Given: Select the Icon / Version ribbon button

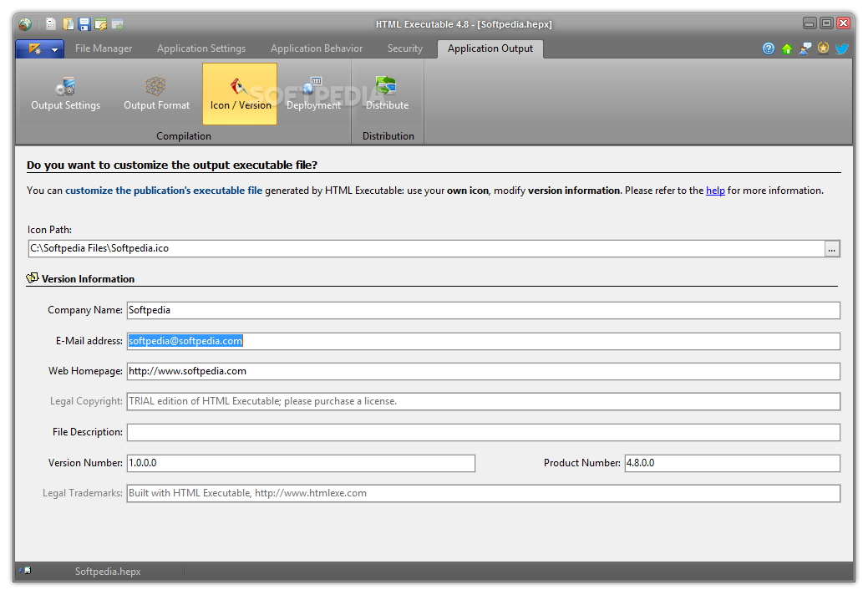Looking at the screenshot, I should point(240,94).
